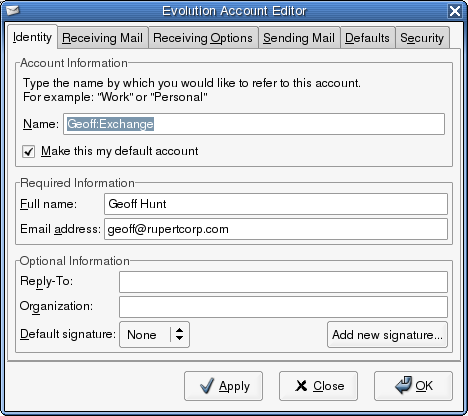The width and height of the screenshot is (468, 416).
Task: Open the Default signature dropdown
Action: point(154,334)
